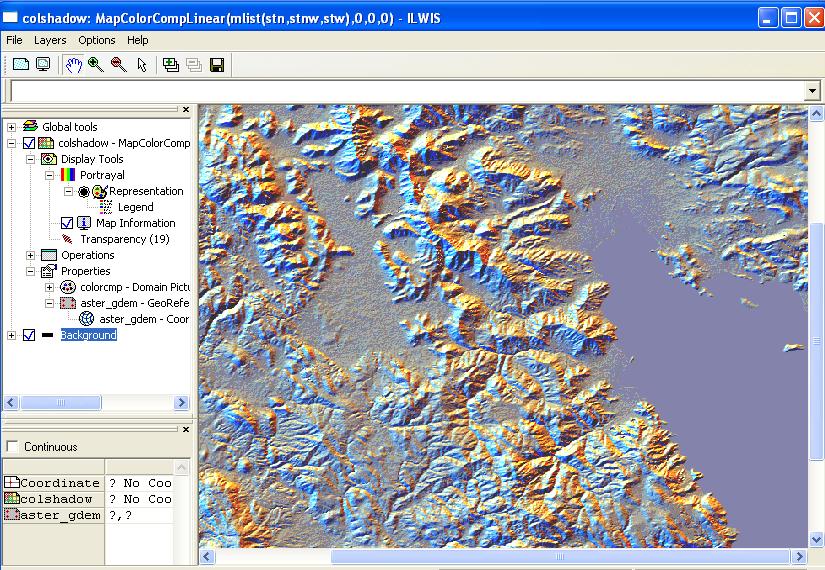
Task: Expand the Global tools tree node
Action: coord(12,127)
